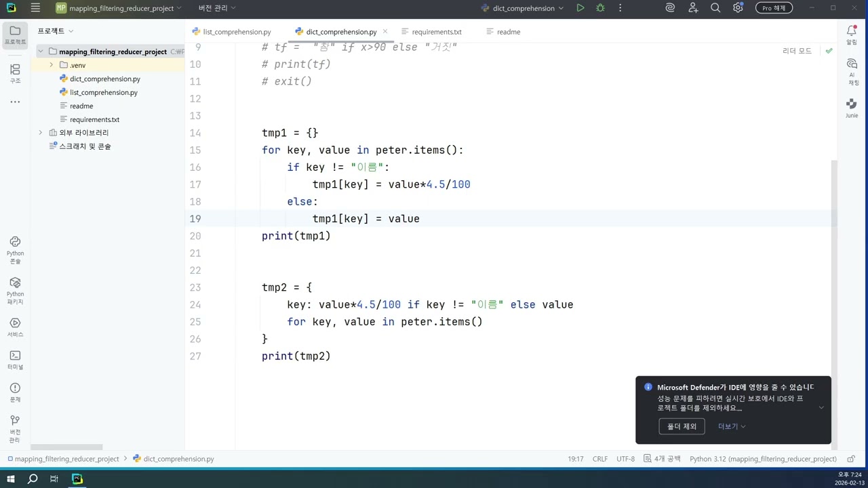Switch to the readme tab
Image resolution: width=868 pixels, height=488 pixels.
coord(503,32)
